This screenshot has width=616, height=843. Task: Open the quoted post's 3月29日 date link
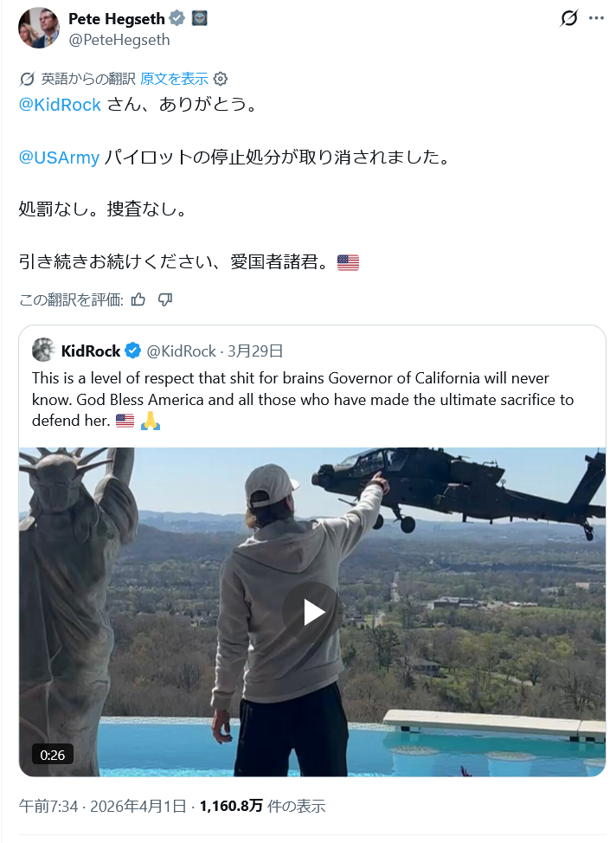(x=255, y=351)
